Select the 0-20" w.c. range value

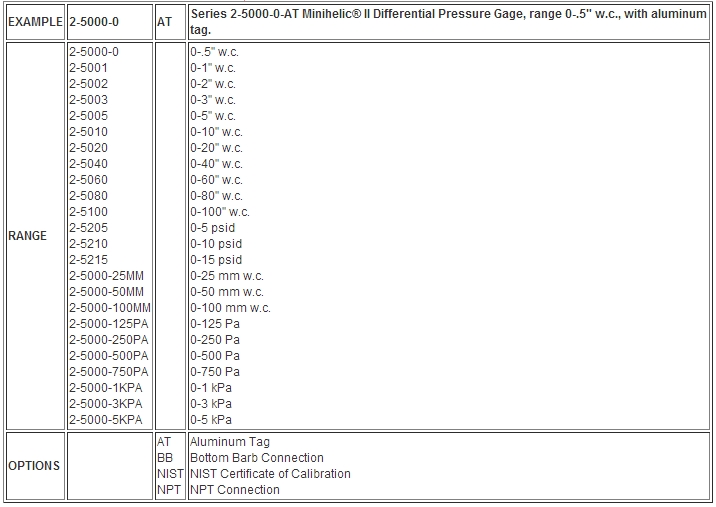coord(216,148)
